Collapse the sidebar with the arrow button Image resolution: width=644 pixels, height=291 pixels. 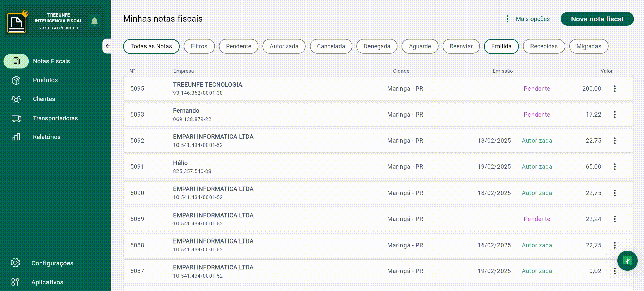[108, 46]
